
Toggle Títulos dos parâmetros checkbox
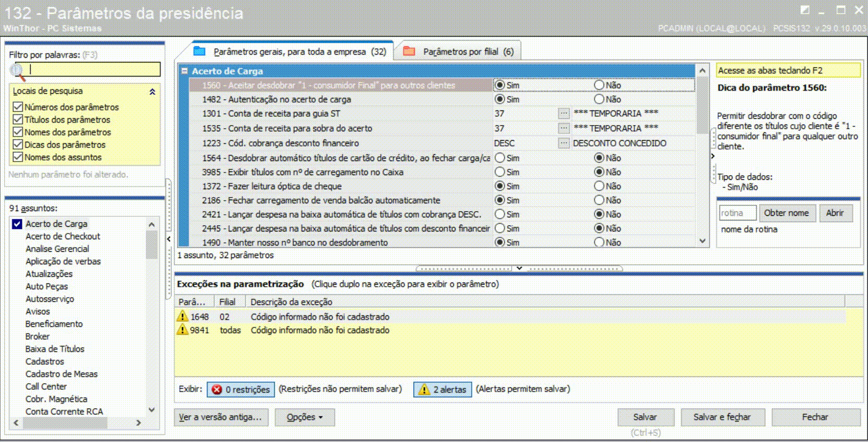(18, 119)
